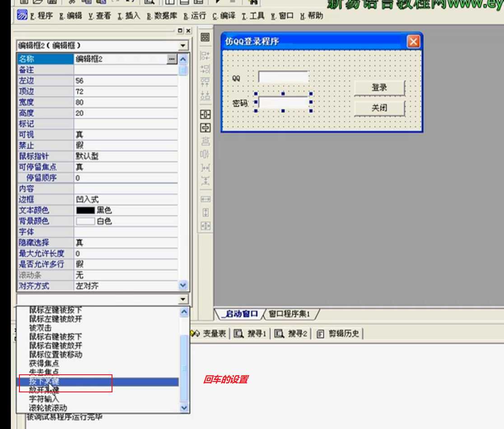The width and height of the screenshot is (504, 429).
Task: Float the properties panel with its square button
Action: coord(180,31)
